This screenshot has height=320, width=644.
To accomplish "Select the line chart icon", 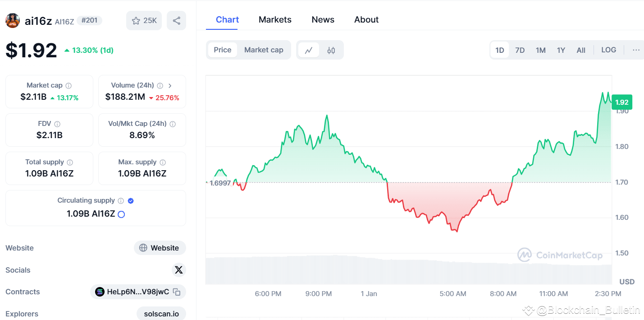I will point(309,50).
